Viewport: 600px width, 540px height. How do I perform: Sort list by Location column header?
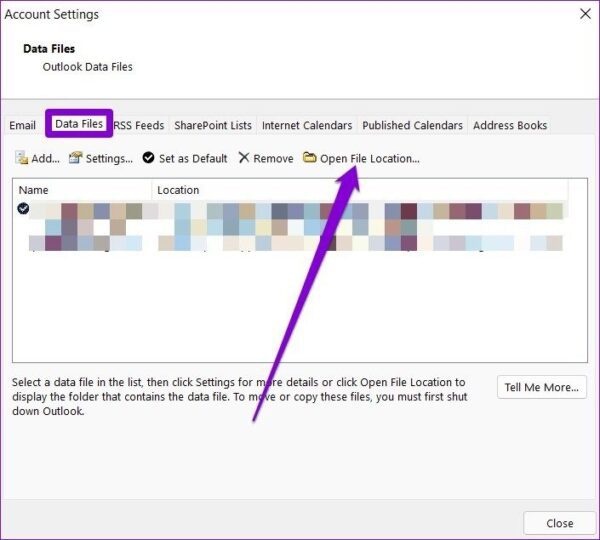point(360,190)
